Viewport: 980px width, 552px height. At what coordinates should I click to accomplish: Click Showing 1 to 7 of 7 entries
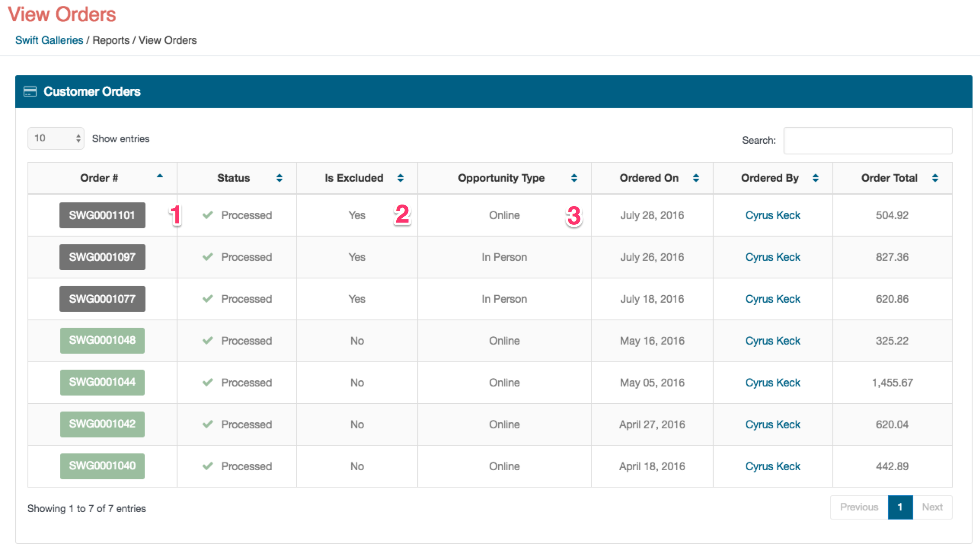[87, 508]
